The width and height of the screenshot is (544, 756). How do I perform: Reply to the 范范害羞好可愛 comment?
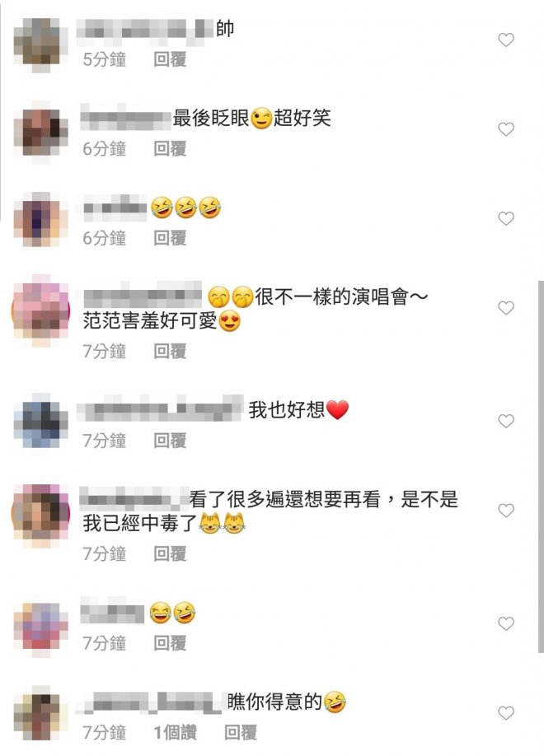coord(170,352)
